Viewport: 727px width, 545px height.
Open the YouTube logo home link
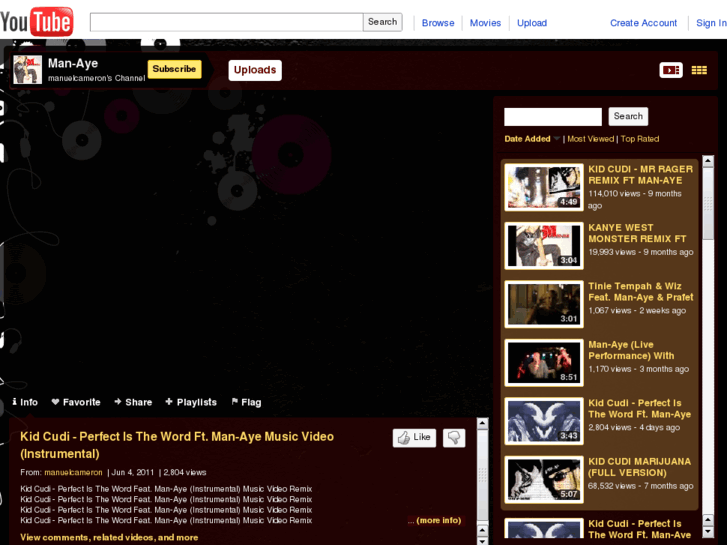click(x=37, y=21)
